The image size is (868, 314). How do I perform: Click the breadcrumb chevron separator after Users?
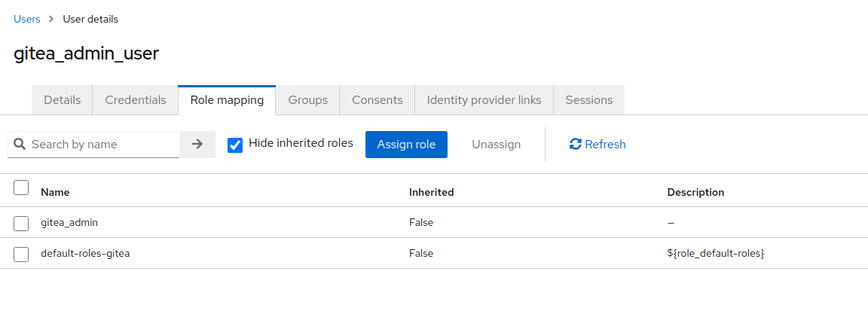point(51,19)
